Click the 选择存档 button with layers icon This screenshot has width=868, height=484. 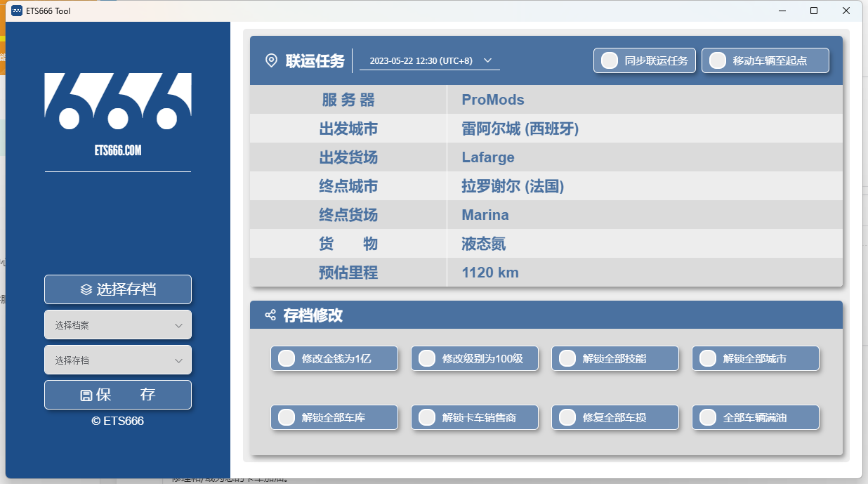pyautogui.click(x=118, y=289)
